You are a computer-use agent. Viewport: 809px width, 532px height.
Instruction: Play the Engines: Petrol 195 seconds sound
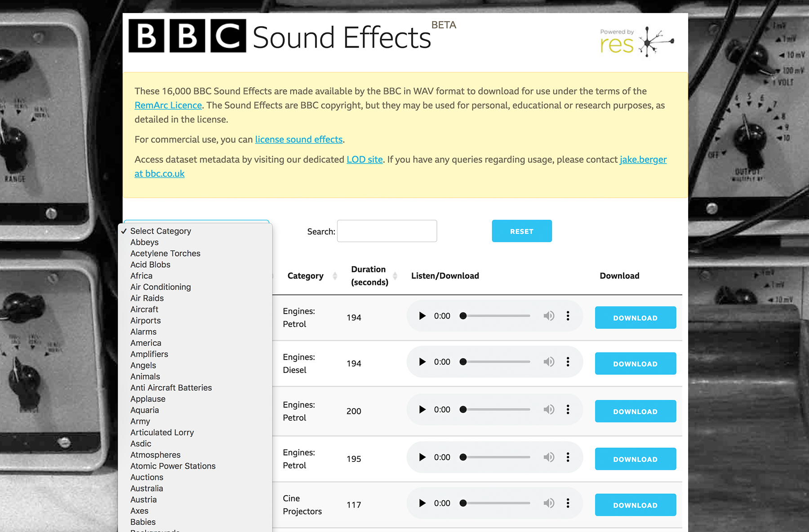pos(422,457)
